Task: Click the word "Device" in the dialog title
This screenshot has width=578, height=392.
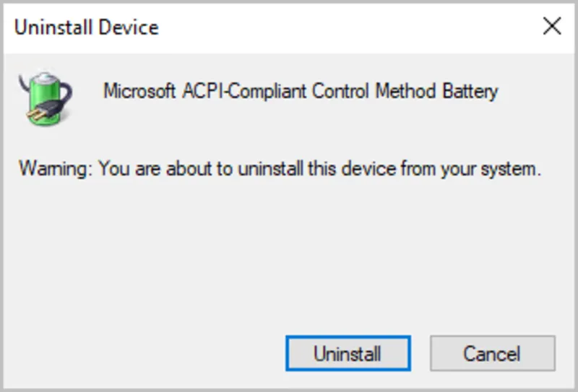Action: click(x=129, y=27)
